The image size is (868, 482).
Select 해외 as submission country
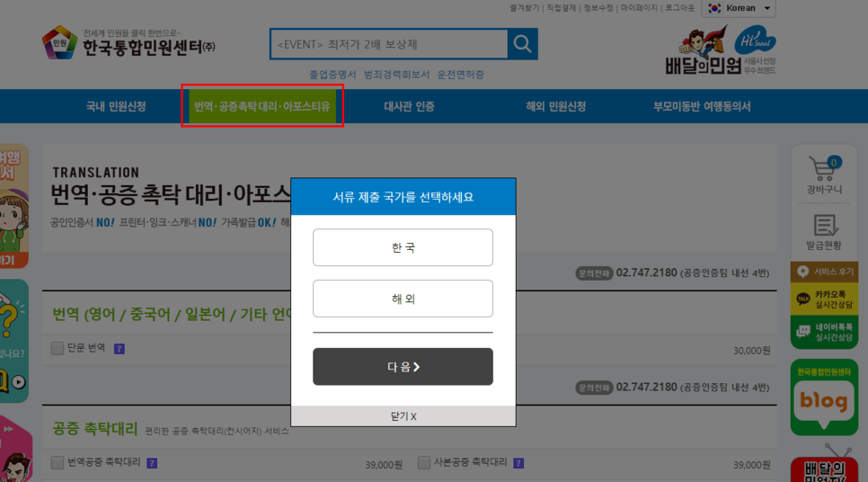[x=403, y=299]
